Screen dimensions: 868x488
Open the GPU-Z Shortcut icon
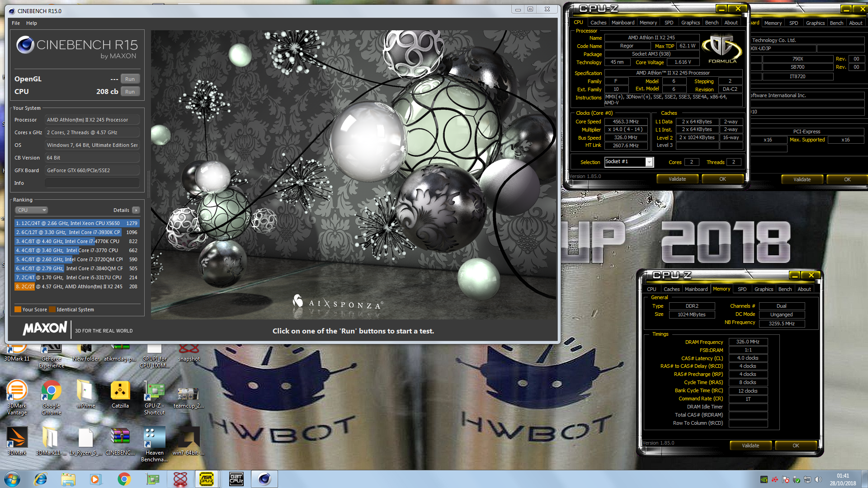155,398
